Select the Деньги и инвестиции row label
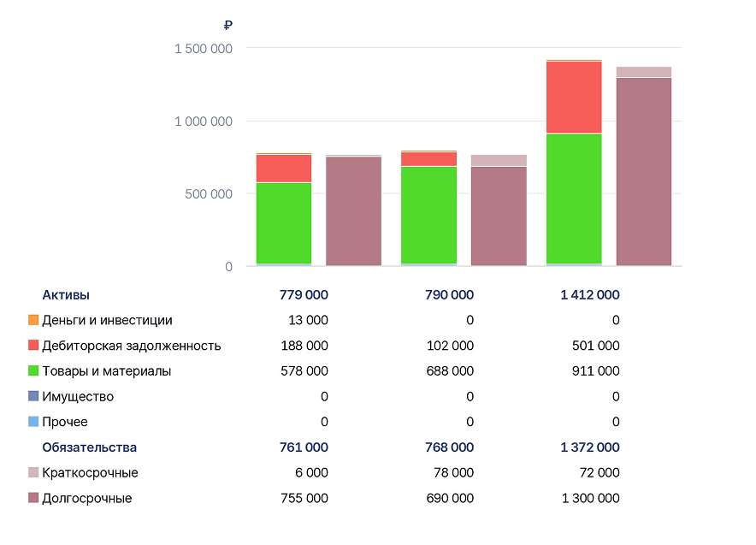 107,320
